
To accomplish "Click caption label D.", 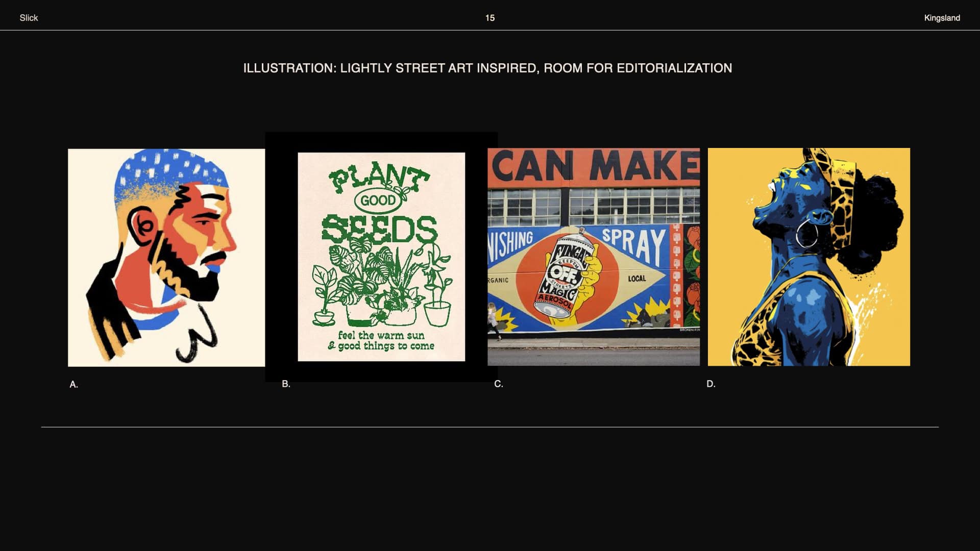I will (711, 384).
